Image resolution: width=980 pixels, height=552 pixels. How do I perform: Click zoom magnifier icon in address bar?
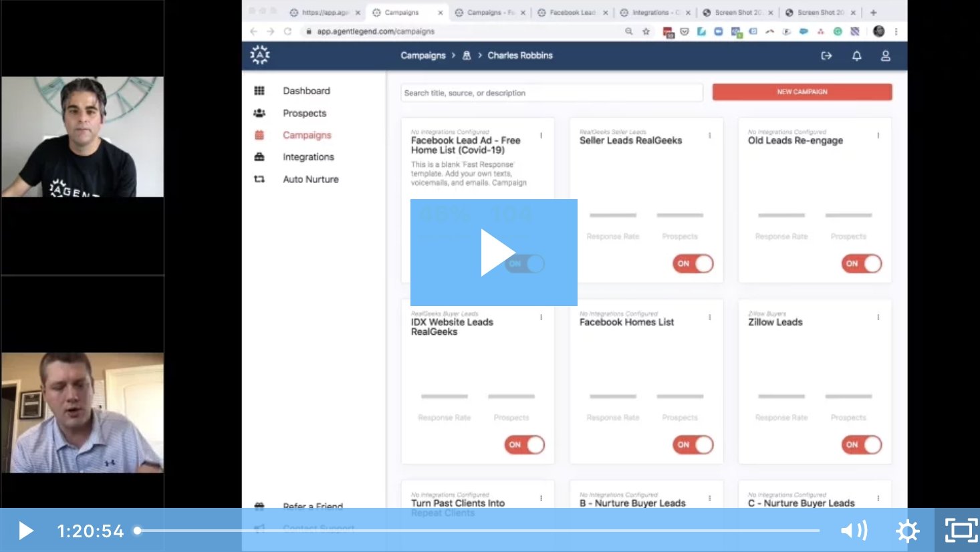coord(628,31)
